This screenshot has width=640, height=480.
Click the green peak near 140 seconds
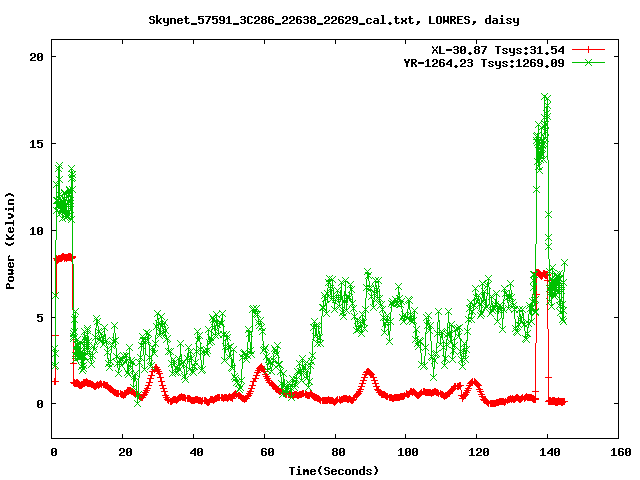(x=546, y=97)
